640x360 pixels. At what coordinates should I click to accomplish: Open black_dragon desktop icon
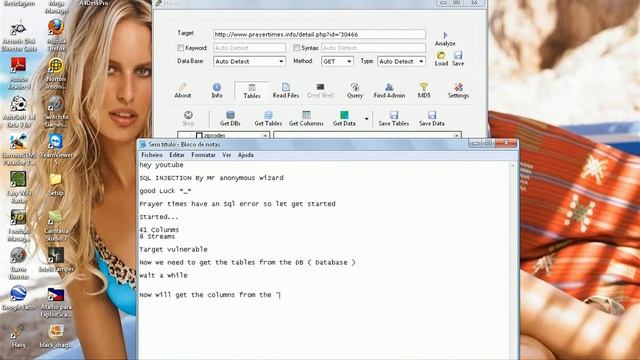56,331
